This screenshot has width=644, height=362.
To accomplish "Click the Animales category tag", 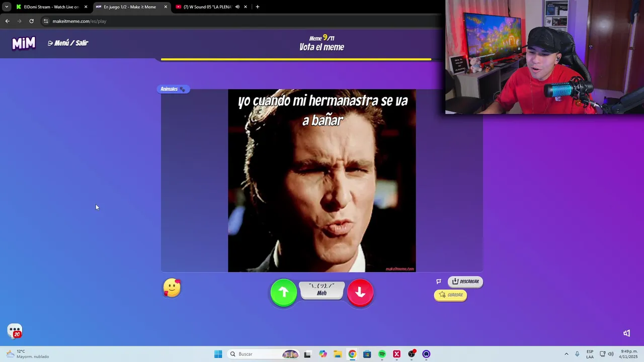I will pos(173,89).
